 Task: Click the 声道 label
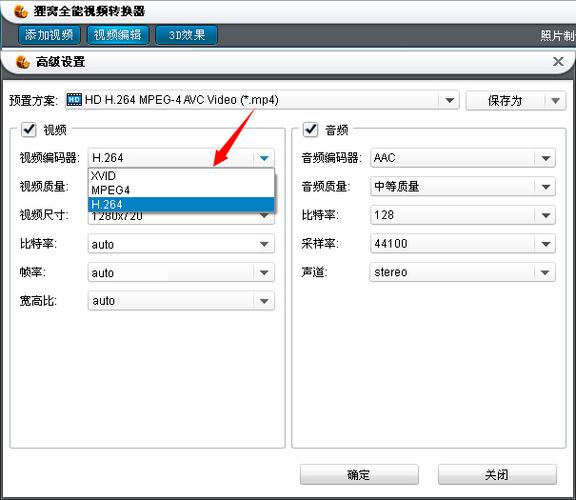[314, 272]
